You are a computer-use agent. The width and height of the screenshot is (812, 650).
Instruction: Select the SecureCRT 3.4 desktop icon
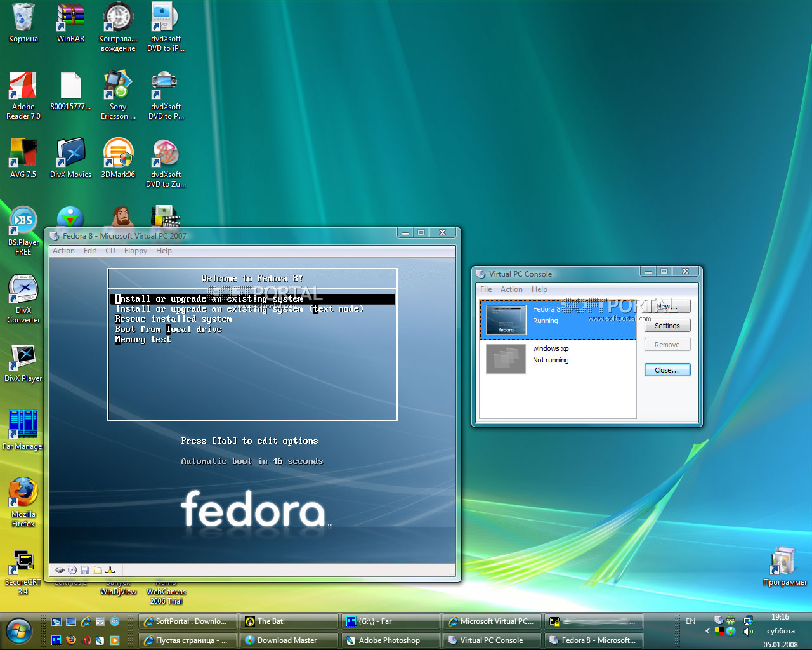point(23,572)
